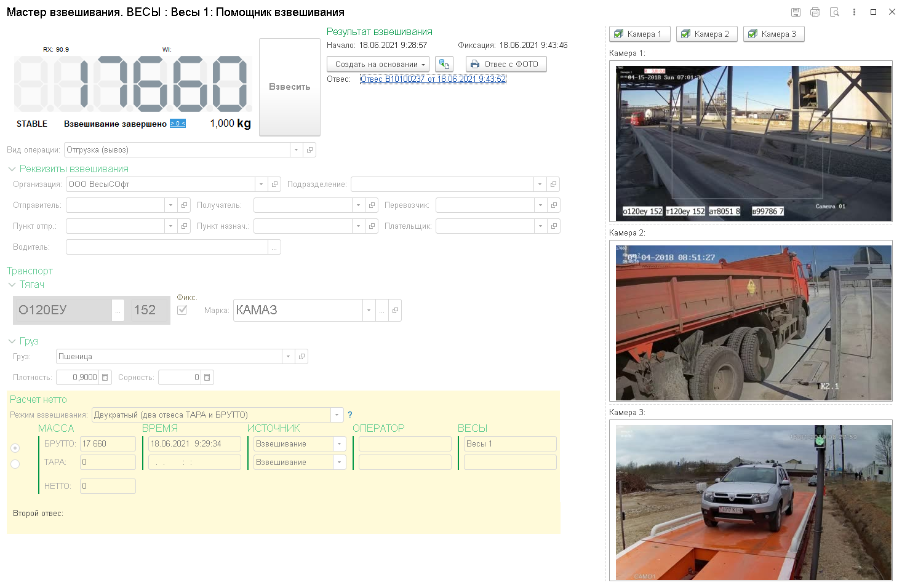Open calculator for Сорность field
The height and width of the screenshot is (588, 902).
click(207, 378)
